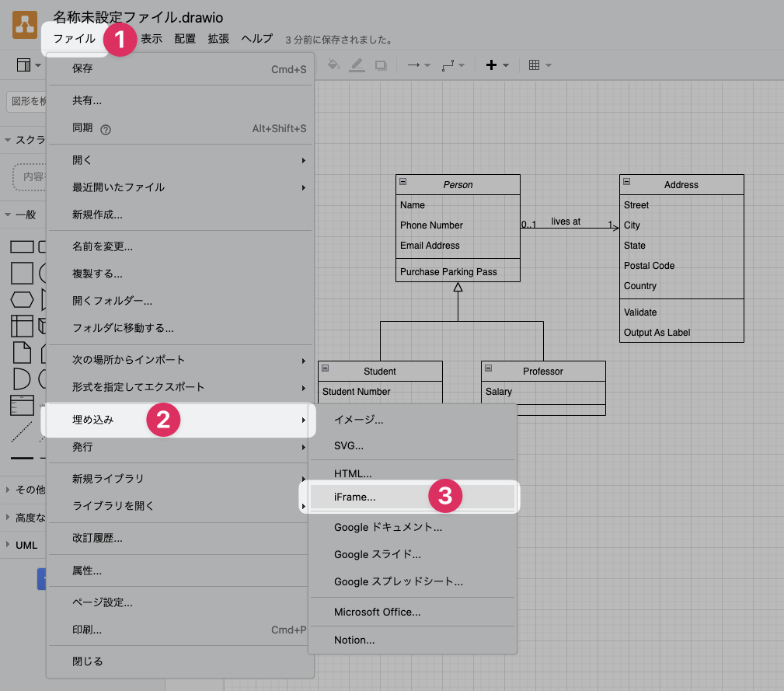Click the fill color bucket icon
This screenshot has width=784, height=691.
[x=333, y=65]
